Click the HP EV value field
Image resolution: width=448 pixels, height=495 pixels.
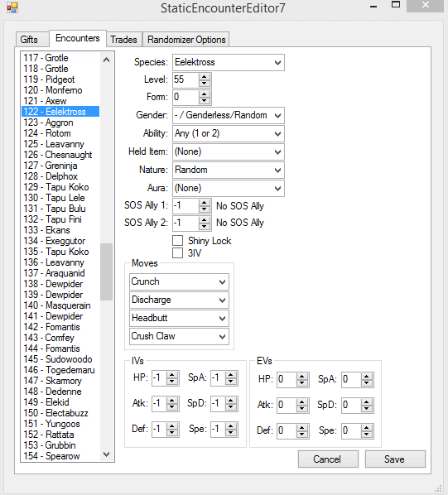(x=287, y=380)
